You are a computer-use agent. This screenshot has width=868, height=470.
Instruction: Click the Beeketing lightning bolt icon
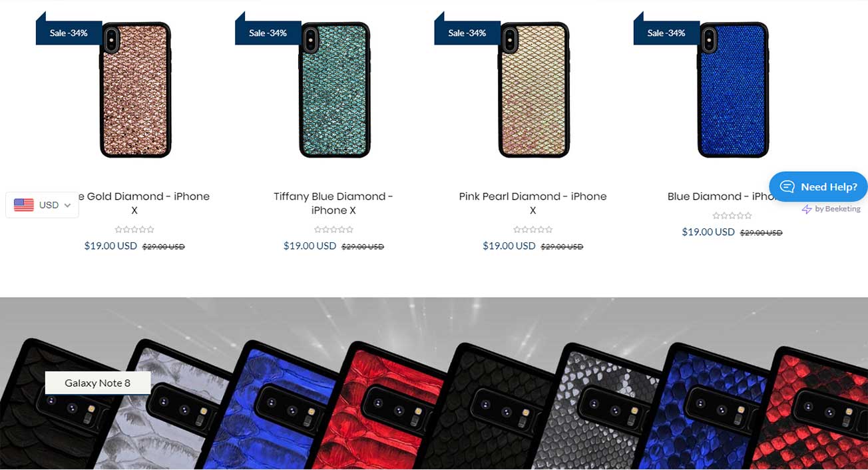pyautogui.click(x=807, y=209)
